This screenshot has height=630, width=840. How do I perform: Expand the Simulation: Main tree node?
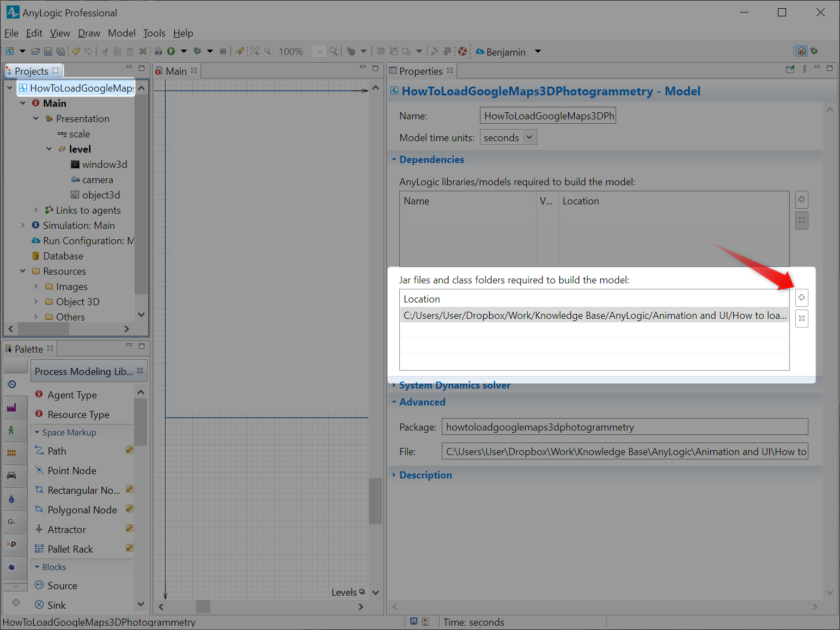(22, 225)
